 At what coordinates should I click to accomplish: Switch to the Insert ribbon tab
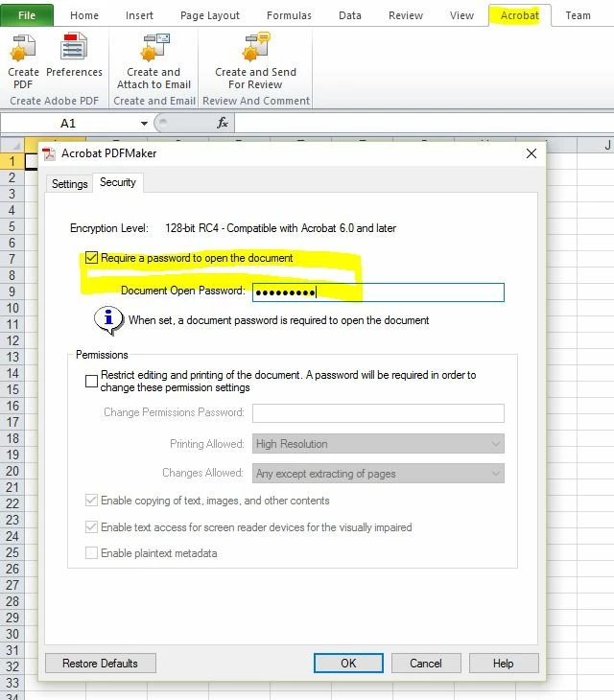(139, 15)
